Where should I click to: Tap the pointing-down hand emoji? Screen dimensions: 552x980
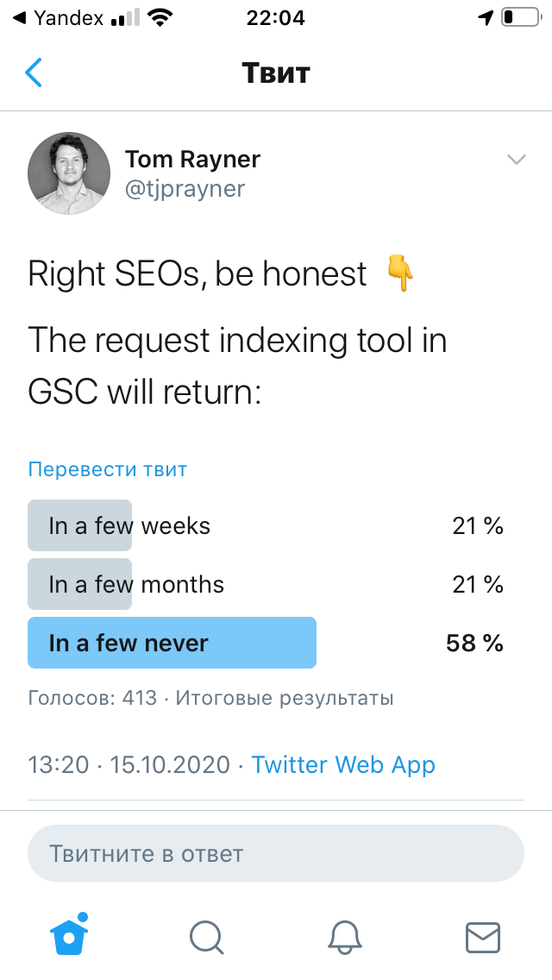click(x=399, y=274)
